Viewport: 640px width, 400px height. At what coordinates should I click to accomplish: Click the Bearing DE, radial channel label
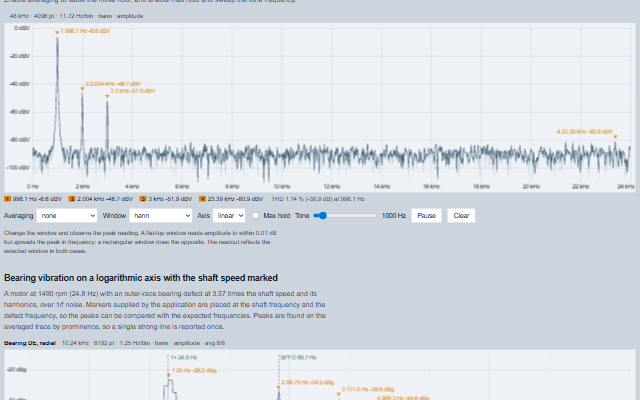[30, 343]
